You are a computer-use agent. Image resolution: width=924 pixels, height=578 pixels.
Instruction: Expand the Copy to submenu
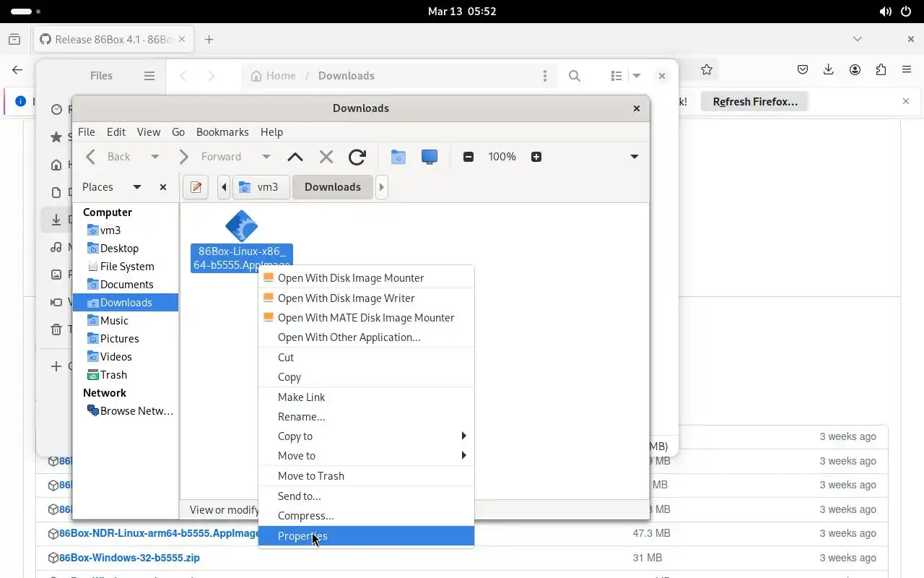[x=366, y=436]
